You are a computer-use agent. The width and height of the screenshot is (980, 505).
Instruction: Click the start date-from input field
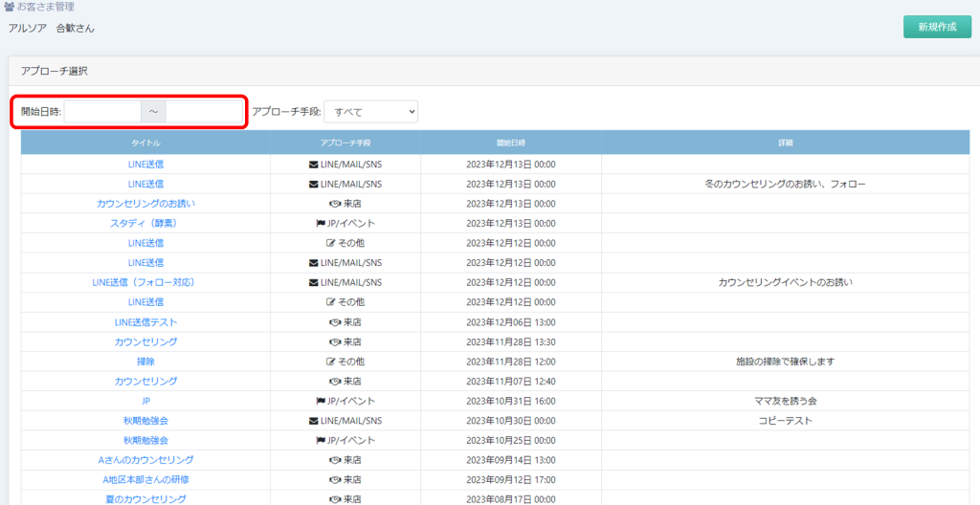click(x=102, y=112)
